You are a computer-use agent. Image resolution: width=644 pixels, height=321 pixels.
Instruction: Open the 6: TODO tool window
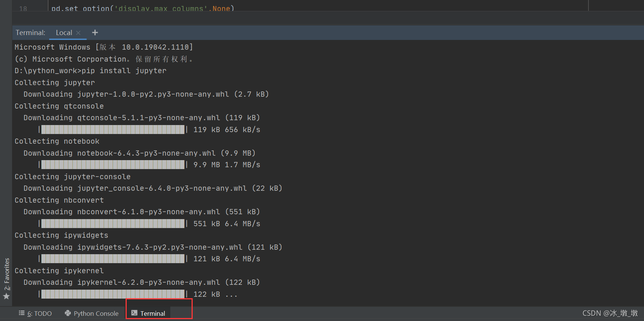pos(35,314)
